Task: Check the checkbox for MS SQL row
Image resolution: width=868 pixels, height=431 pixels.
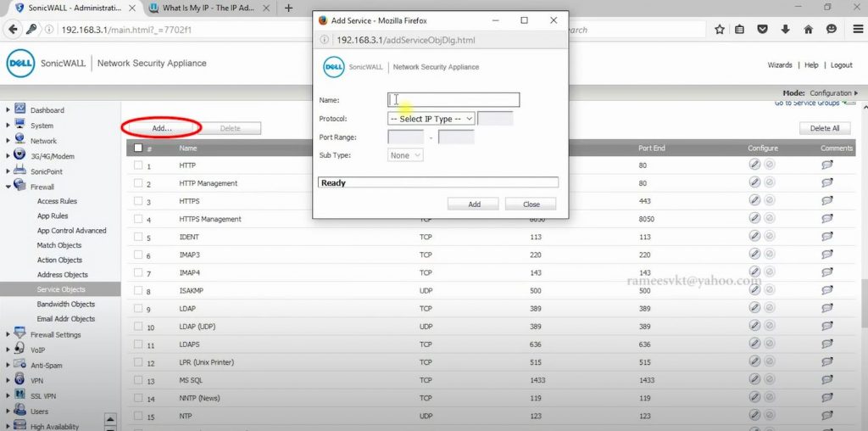Action: coord(138,380)
